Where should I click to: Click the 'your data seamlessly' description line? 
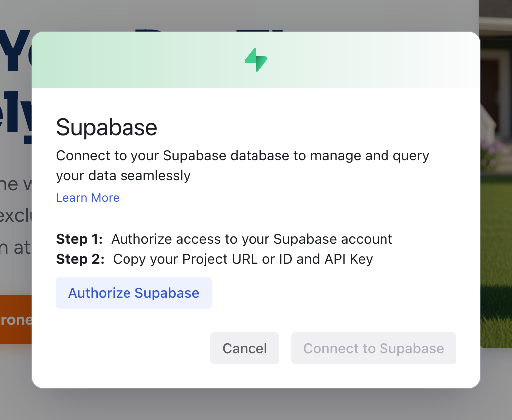pyautogui.click(x=123, y=176)
